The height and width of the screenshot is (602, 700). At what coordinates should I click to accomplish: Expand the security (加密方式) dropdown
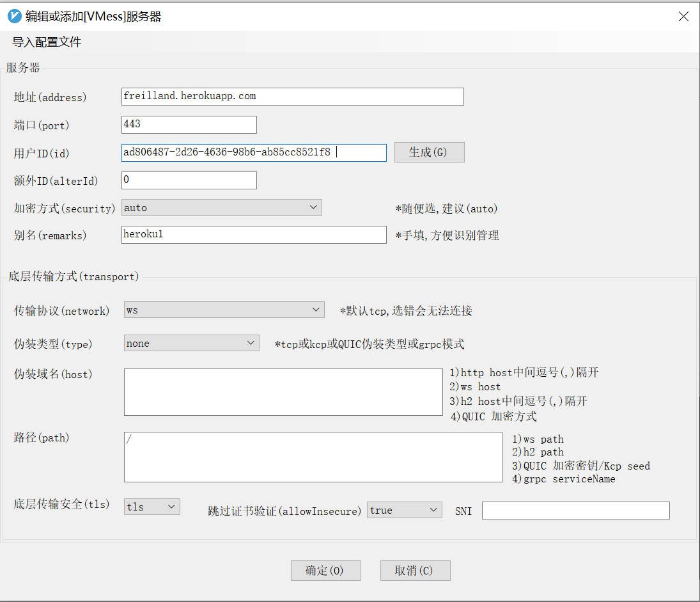pyautogui.click(x=221, y=208)
